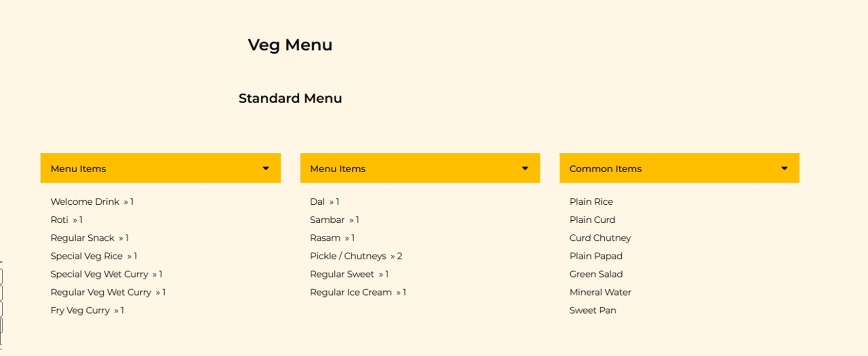Image resolution: width=868 pixels, height=356 pixels.
Task: Select the Veg Menu heading
Action: 290,45
